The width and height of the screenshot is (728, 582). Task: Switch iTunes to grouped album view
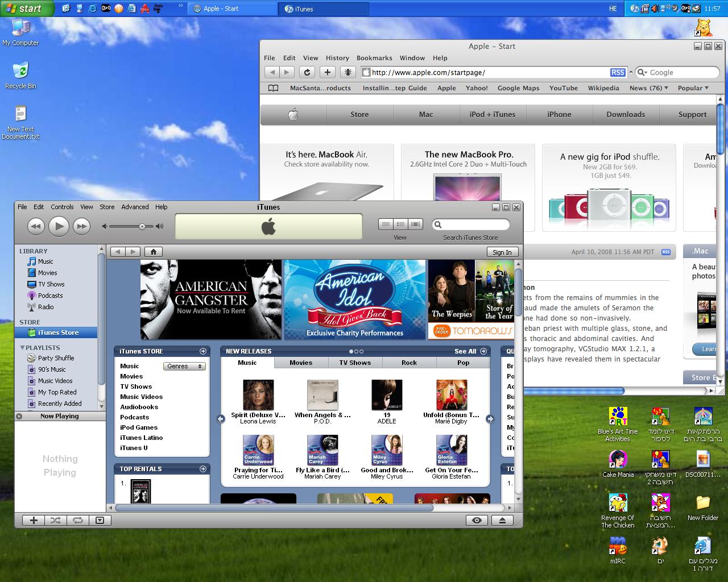(x=400, y=225)
